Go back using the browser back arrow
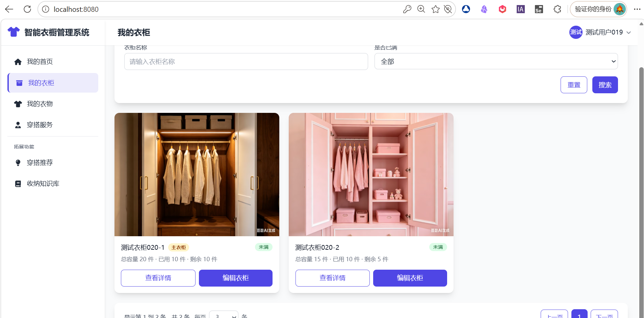Screen dimensions: 644x318 tap(9, 9)
